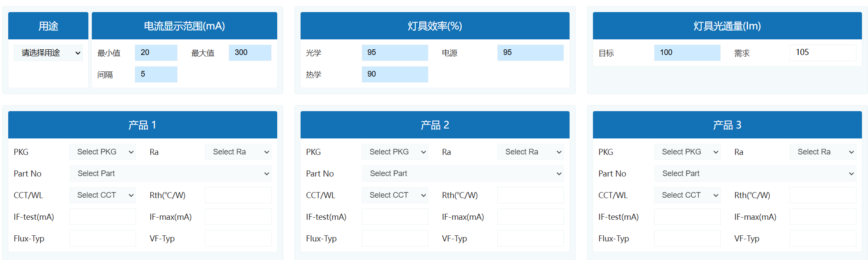The height and width of the screenshot is (260, 868).
Task: Click the 热学 efficiency input field
Action: point(395,74)
